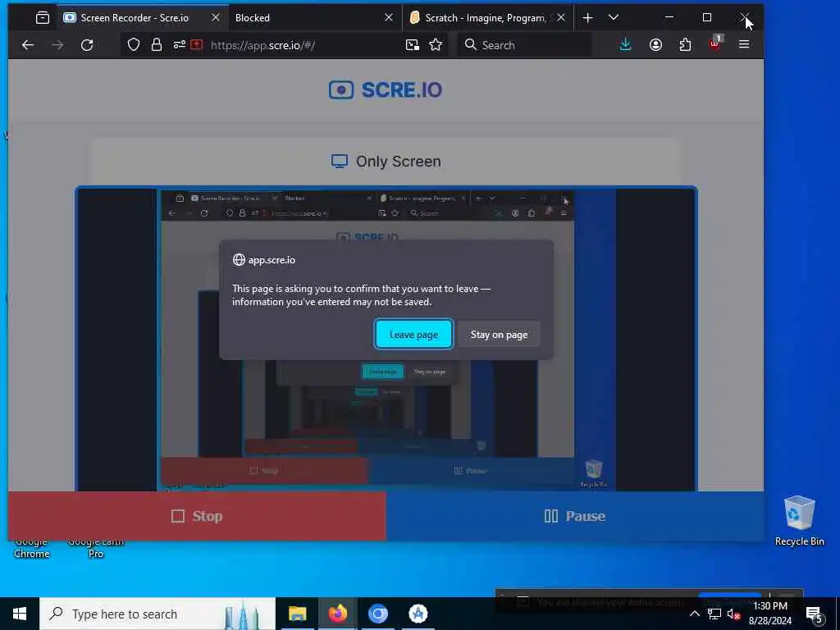
Task: Open the Downloads panel
Action: pyautogui.click(x=625, y=45)
